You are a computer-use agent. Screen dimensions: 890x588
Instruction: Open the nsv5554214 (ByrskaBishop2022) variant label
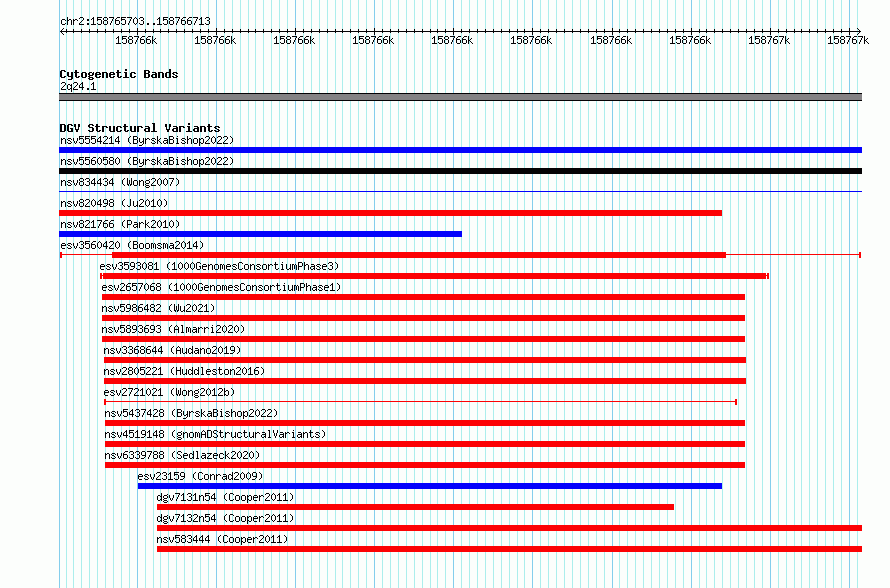click(147, 140)
